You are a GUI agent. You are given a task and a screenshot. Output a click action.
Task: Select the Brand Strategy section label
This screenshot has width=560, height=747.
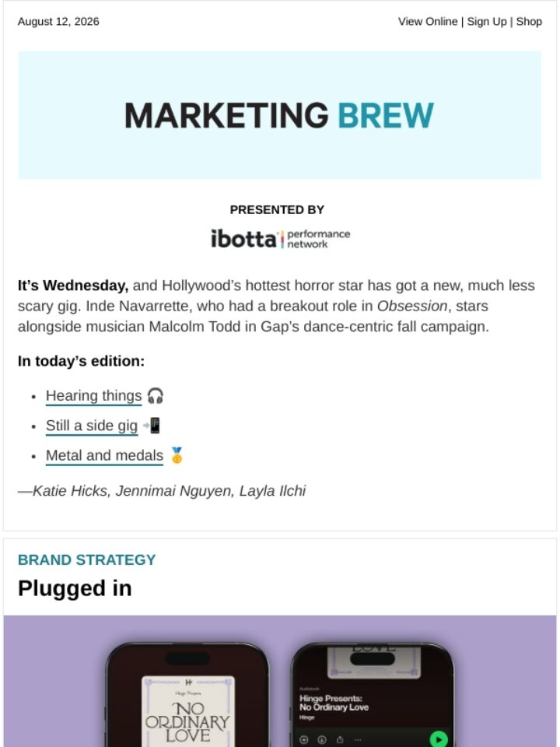point(86,559)
